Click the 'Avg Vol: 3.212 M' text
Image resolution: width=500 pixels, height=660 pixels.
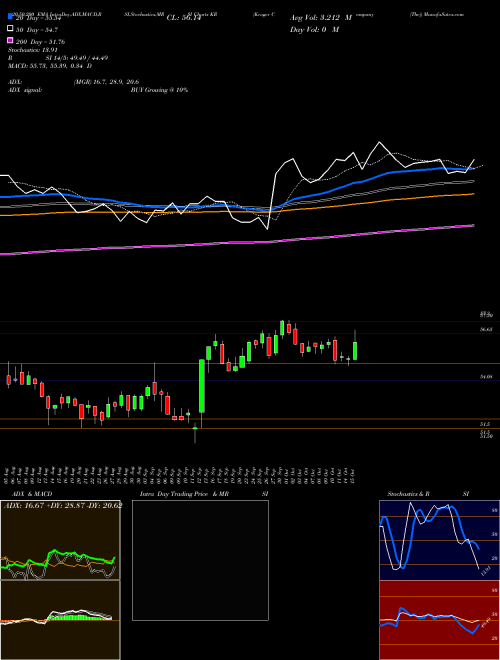321,18
